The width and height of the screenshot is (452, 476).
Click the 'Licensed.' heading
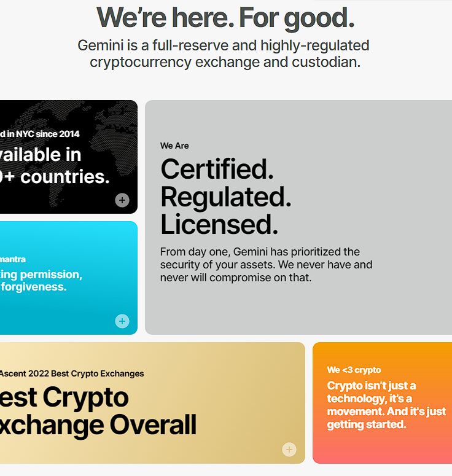[219, 225]
